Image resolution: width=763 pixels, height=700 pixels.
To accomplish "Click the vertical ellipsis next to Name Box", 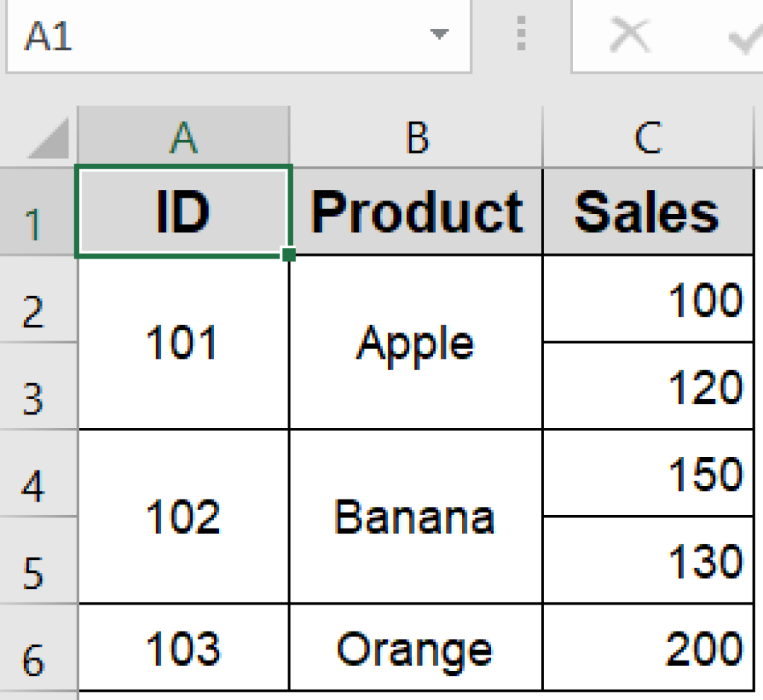I will [x=520, y=34].
